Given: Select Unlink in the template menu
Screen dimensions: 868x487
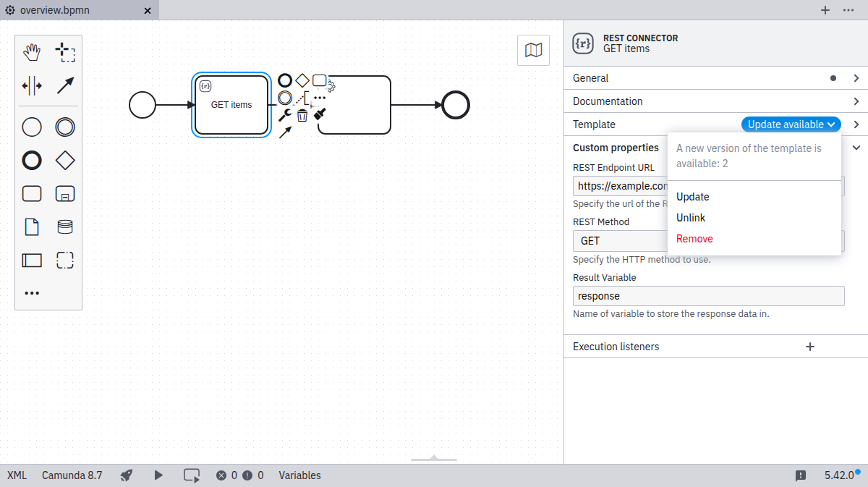Looking at the screenshot, I should click(x=691, y=218).
